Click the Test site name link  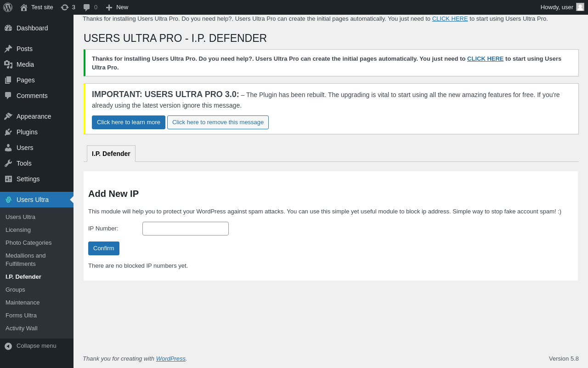42,7
